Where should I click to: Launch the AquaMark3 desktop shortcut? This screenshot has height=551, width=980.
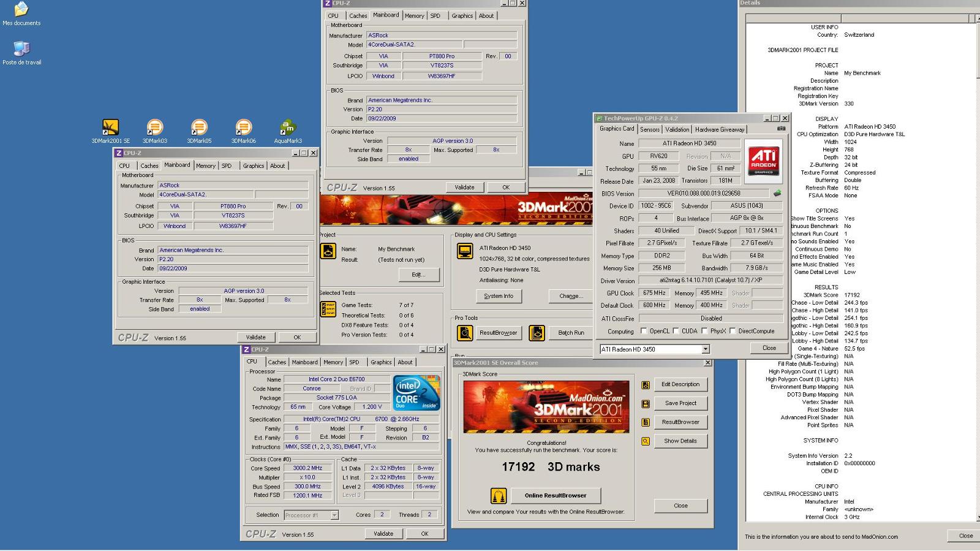tap(288, 131)
